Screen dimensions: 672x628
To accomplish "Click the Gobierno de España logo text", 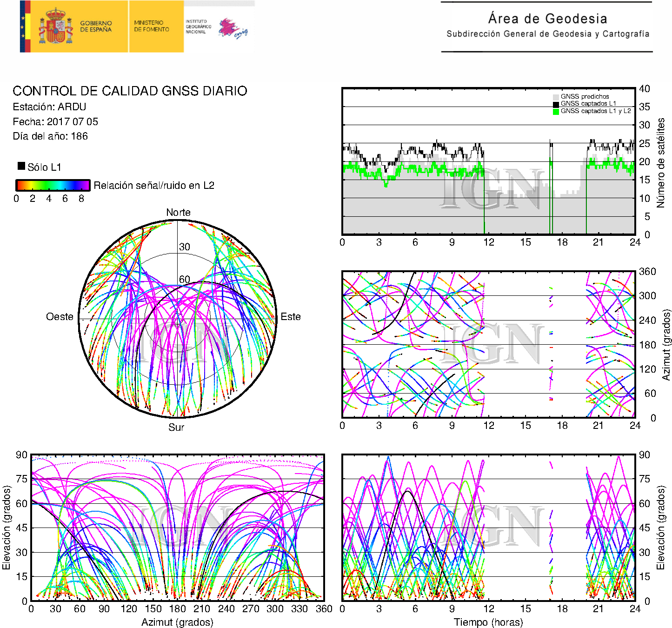I will pyautogui.click(x=96, y=26).
